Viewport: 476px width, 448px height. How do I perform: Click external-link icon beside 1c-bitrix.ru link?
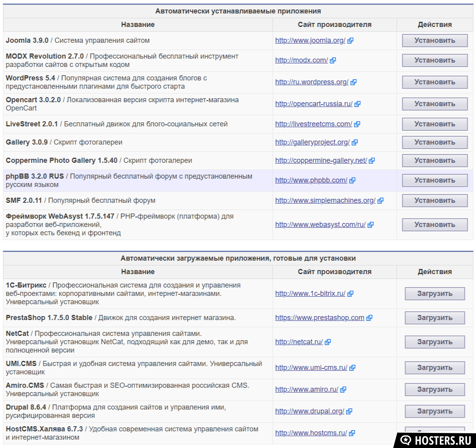coord(350,294)
